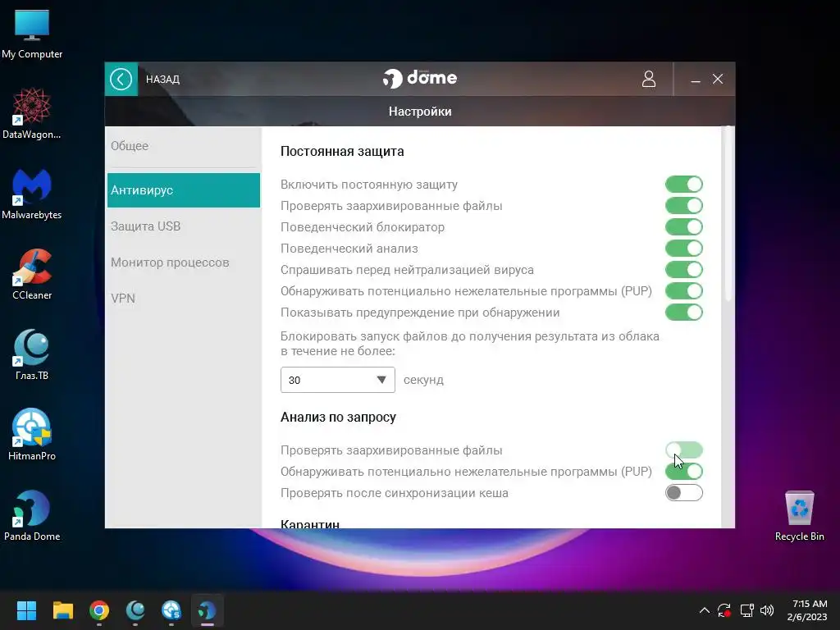Screen dimensions: 840x630
Task: Enable Проверять после синхронизации кеша
Action: (x=684, y=493)
